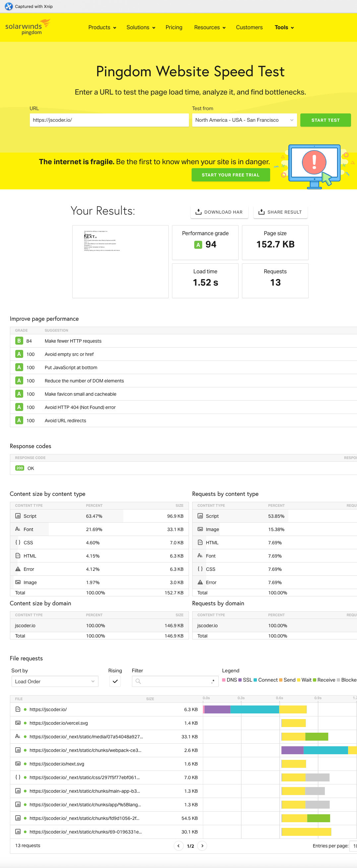357x868 pixels.
Task: Click the Filter text field
Action: [x=175, y=681]
